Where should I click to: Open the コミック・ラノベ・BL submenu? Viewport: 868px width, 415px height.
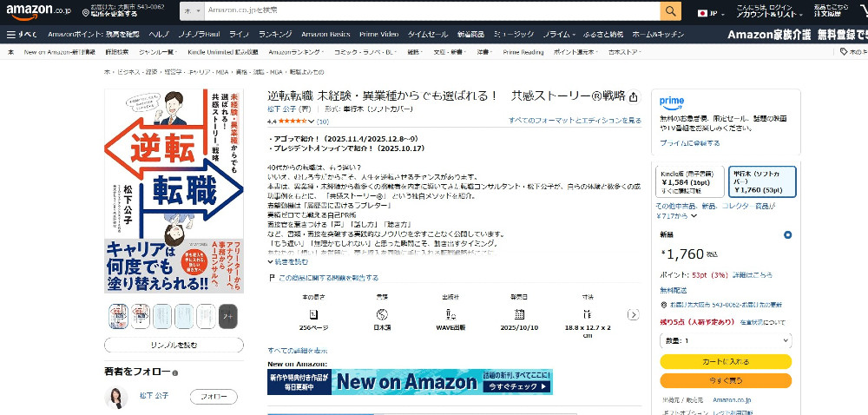point(366,52)
